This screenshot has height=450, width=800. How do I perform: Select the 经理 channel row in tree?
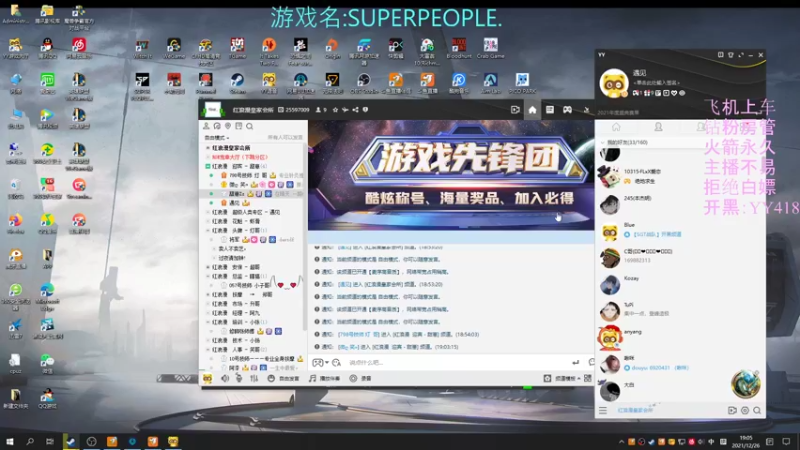click(x=253, y=313)
